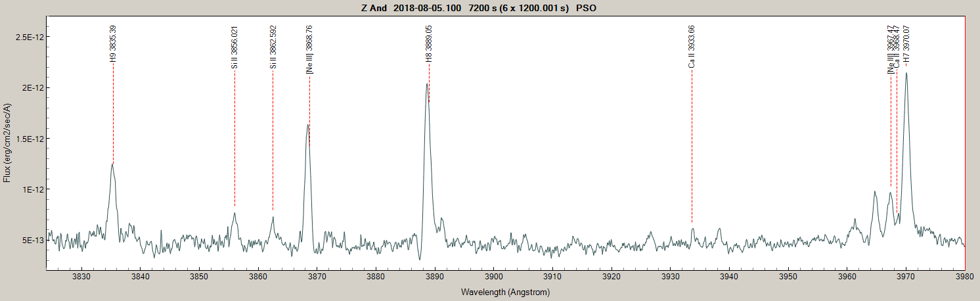
Task: Click the H8 3889.05 line label
Action: (429, 44)
